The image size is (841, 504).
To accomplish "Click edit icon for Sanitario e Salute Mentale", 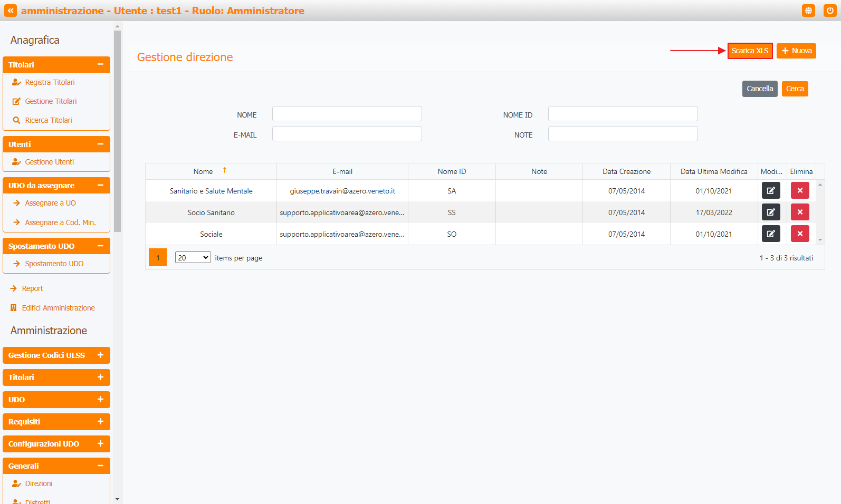I will [770, 191].
